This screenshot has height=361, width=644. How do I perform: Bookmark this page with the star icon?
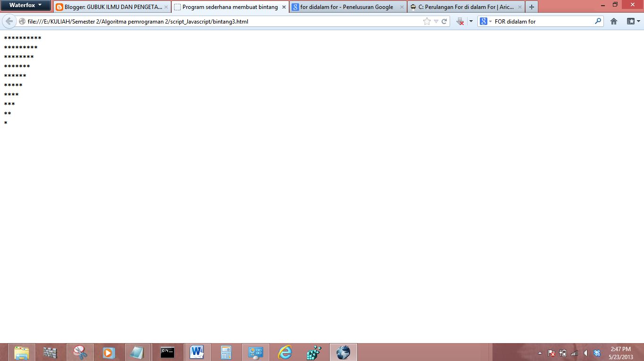pos(427,21)
